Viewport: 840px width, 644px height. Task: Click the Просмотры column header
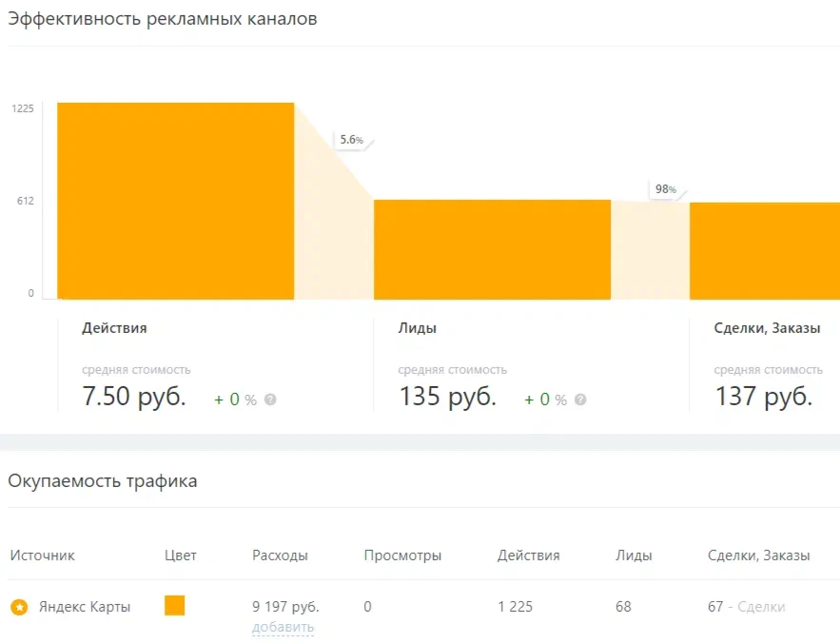(402, 556)
